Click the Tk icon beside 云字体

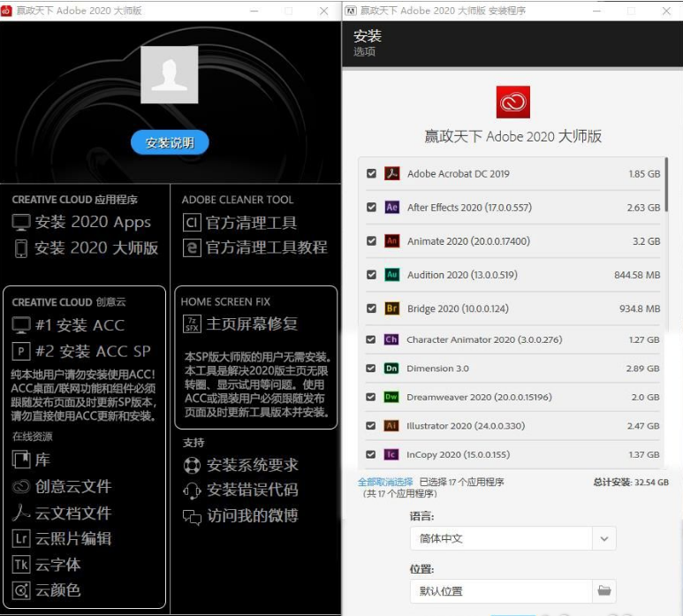pos(21,565)
